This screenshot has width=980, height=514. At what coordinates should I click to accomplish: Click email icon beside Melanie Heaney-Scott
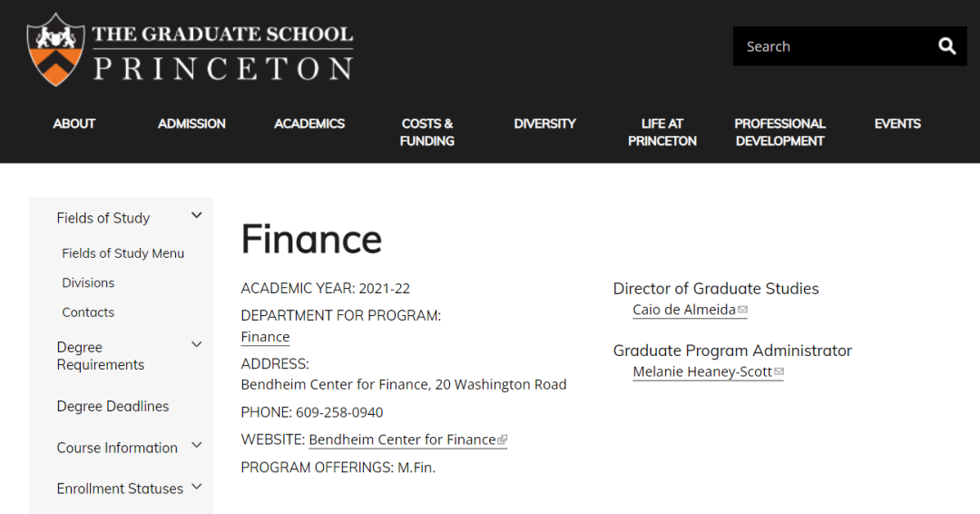[x=779, y=371]
